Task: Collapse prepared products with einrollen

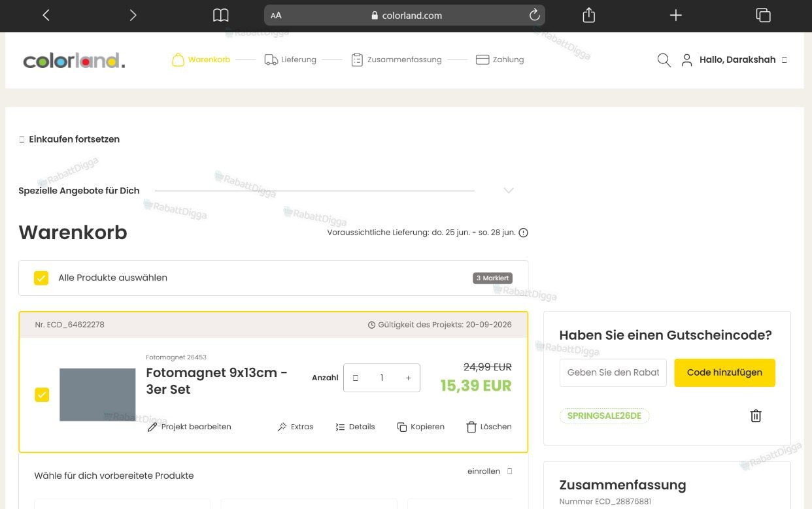Action: pos(490,471)
